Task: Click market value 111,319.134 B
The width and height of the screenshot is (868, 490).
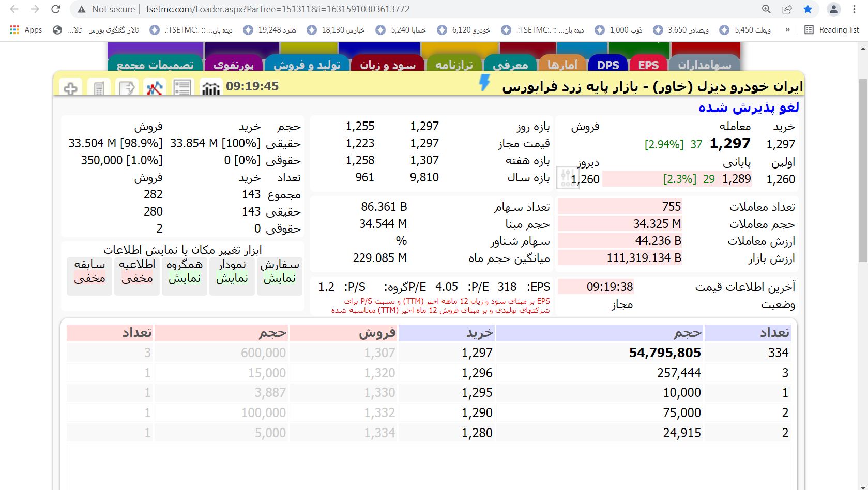Action: point(644,258)
